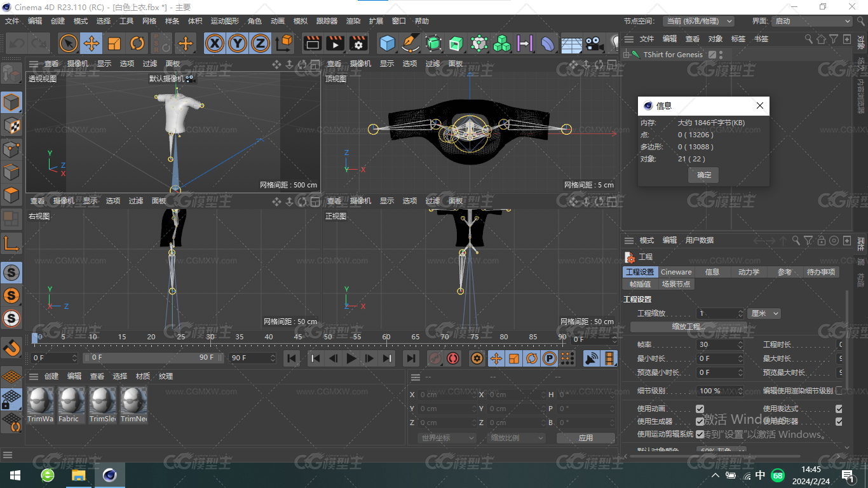This screenshot has width=868, height=488.
Task: Add bend deformer icon
Action: point(548,43)
